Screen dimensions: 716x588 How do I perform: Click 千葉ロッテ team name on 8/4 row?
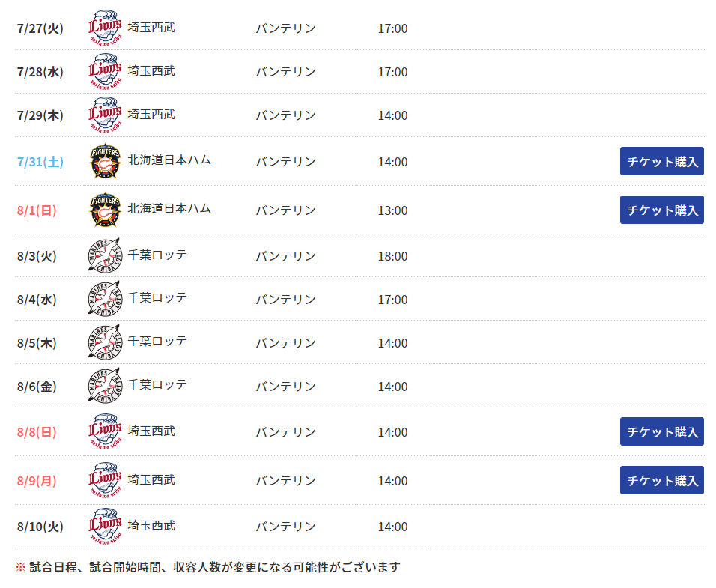point(157,297)
